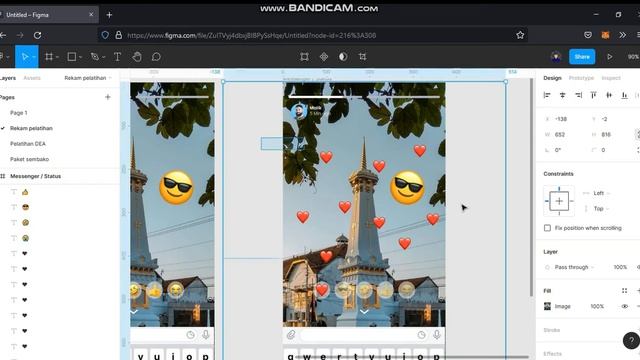Switch to the Prototype tab

[581, 78]
